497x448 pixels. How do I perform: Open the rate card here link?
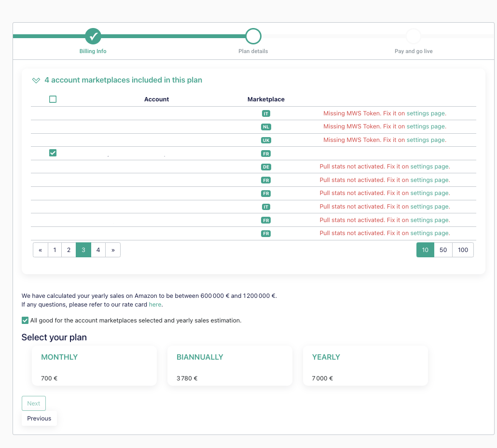155,304
